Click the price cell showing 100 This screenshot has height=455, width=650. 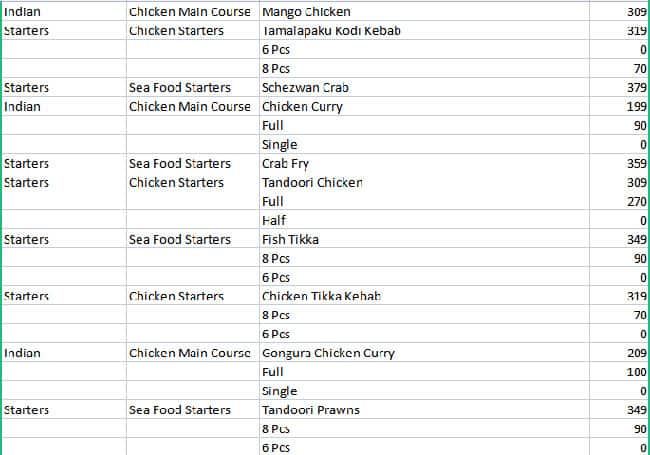click(636, 372)
